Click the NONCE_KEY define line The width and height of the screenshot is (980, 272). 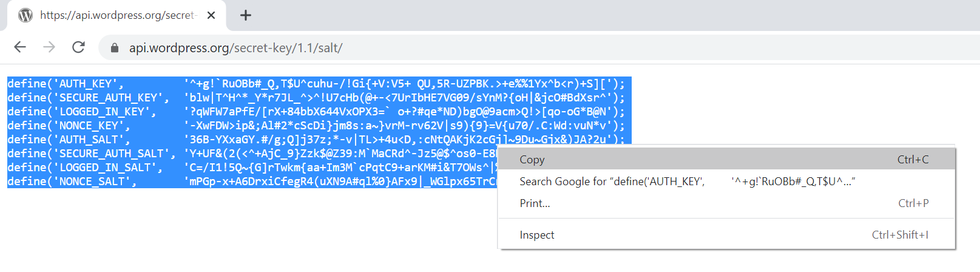click(x=316, y=126)
